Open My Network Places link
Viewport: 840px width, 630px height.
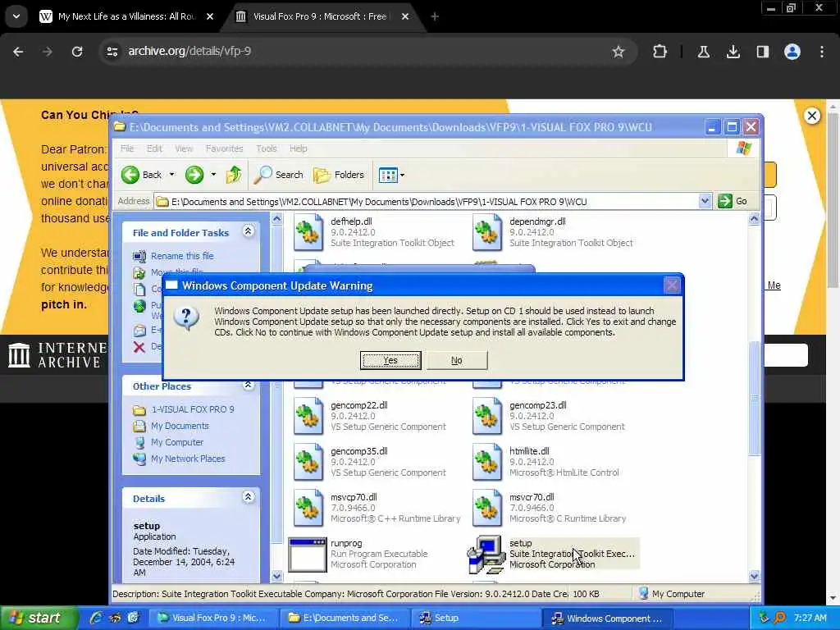pos(188,459)
